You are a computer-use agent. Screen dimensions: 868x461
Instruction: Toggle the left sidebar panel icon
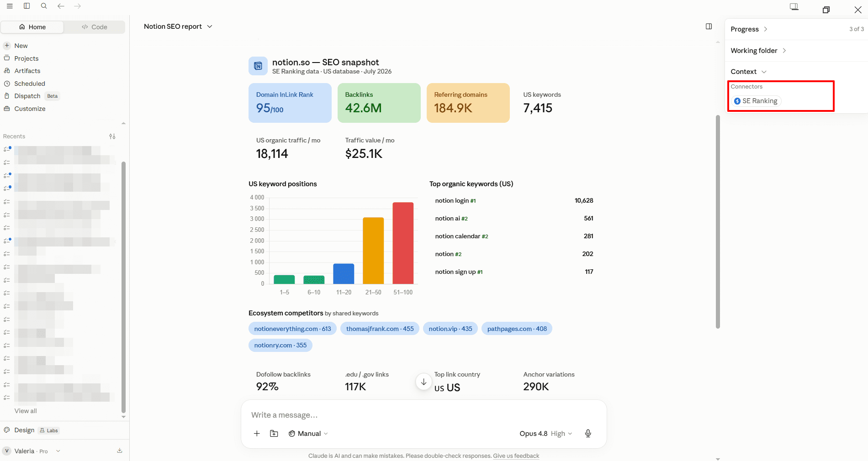[27, 6]
